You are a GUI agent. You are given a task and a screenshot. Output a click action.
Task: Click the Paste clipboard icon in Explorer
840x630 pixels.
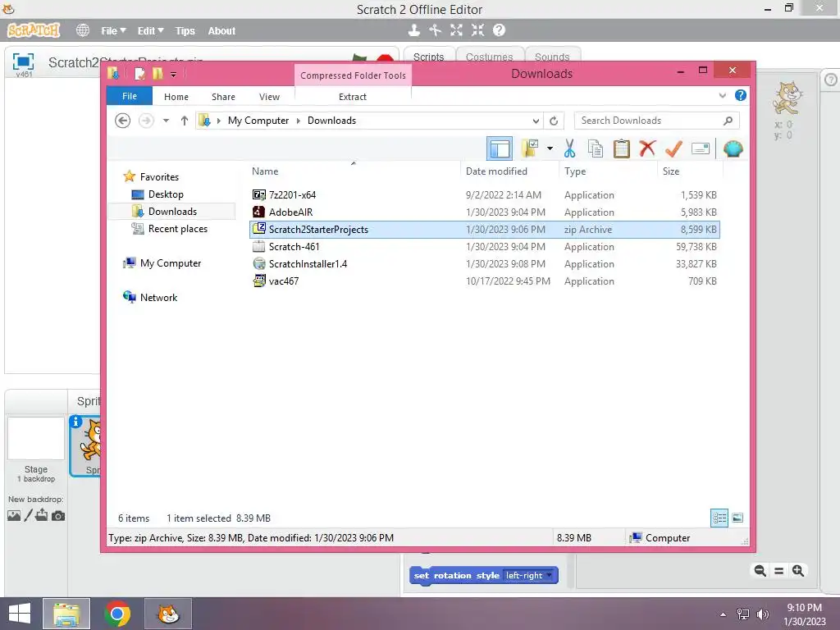coord(622,148)
